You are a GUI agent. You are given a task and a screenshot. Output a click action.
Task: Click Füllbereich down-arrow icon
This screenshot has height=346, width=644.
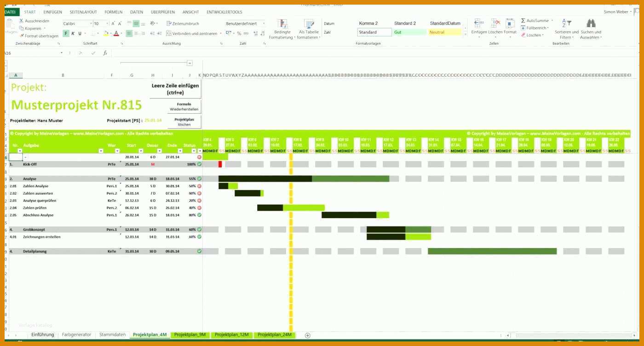[523, 28]
